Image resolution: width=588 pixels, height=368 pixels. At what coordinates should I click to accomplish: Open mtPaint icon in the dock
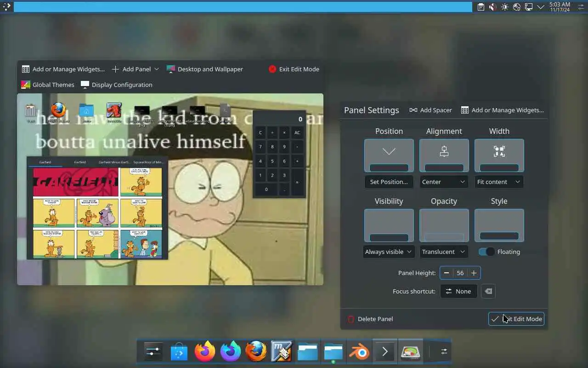[x=282, y=352]
